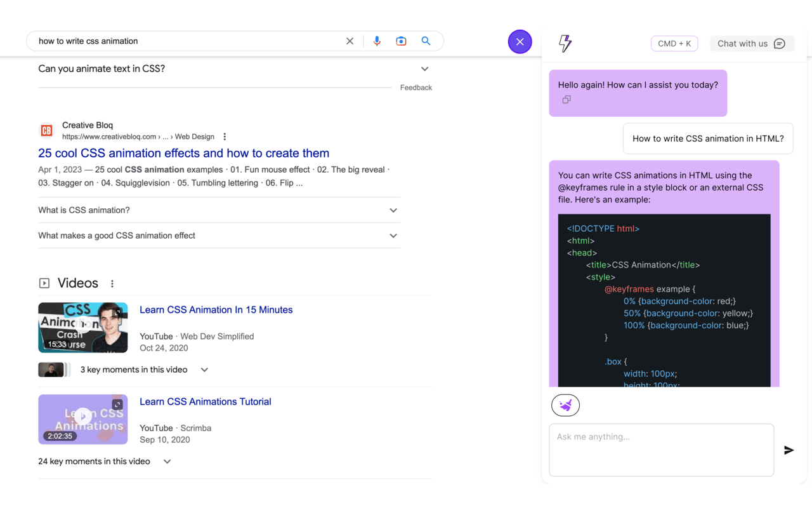Play the Web Dev Simplified video thumbnail
The width and height of the screenshot is (812, 508).
pos(83,328)
